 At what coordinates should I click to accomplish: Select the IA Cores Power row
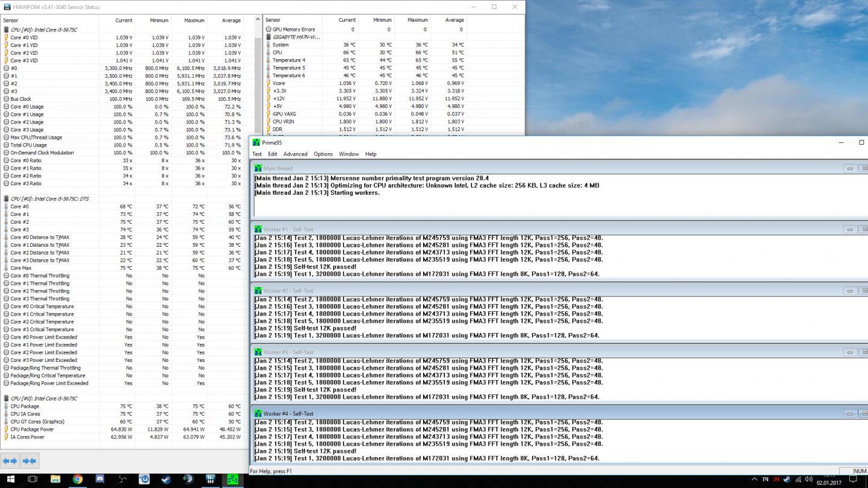[123, 437]
